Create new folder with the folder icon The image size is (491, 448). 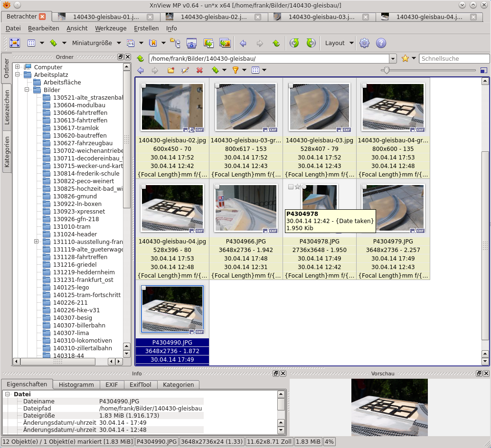(x=170, y=70)
